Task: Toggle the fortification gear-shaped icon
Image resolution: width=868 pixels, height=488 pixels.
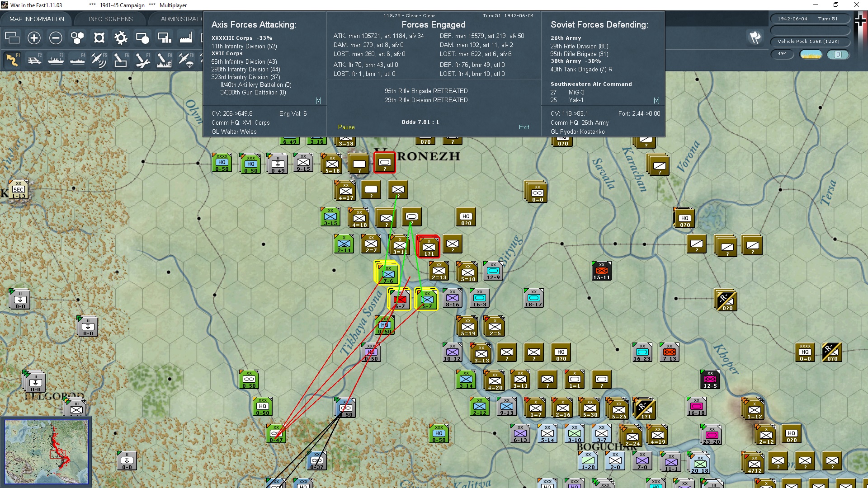Action: click(x=121, y=38)
